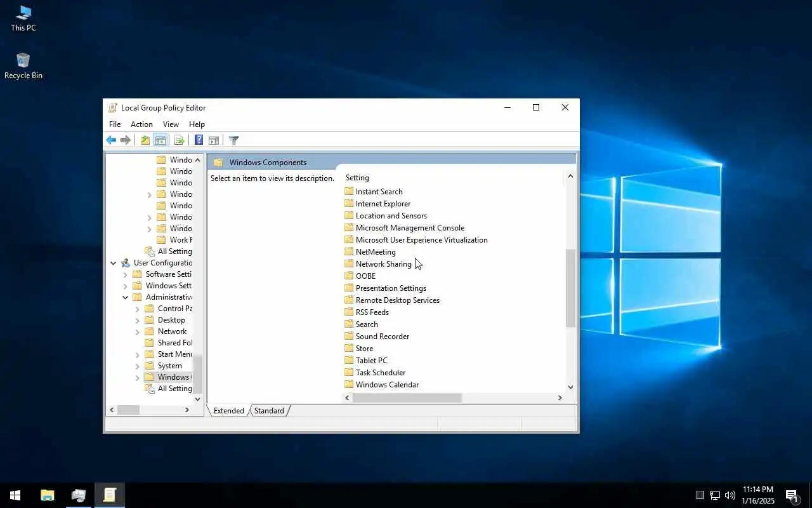Open File Explorer from the taskbar
This screenshot has height=508, width=812.
pyautogui.click(x=48, y=495)
